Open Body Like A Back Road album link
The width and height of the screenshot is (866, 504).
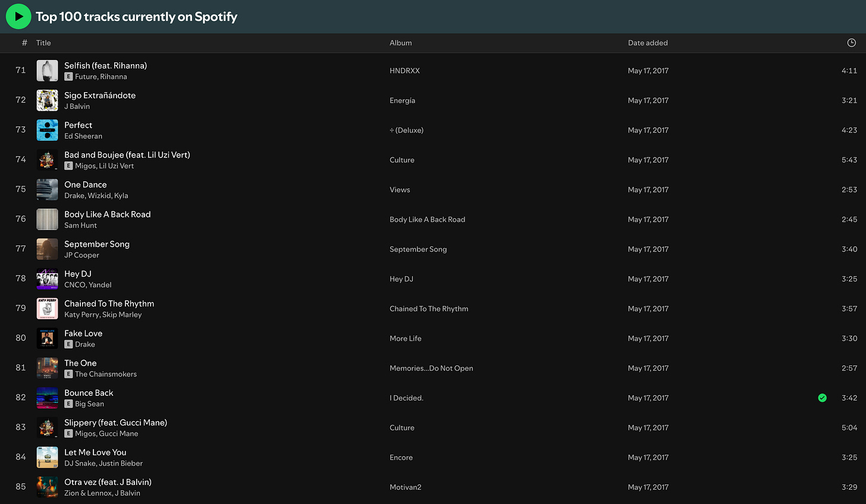pos(427,219)
